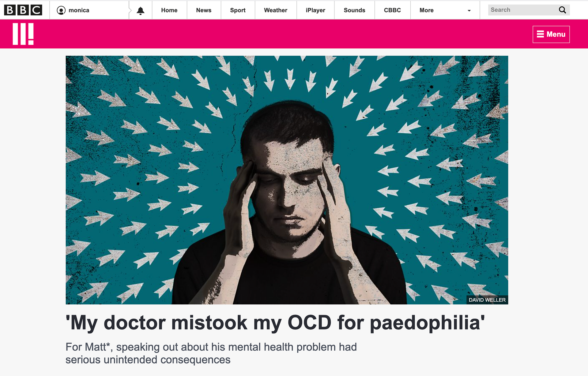Click the hamburger icon in Menu button
Image resolution: width=588 pixels, height=376 pixels.
coord(541,34)
